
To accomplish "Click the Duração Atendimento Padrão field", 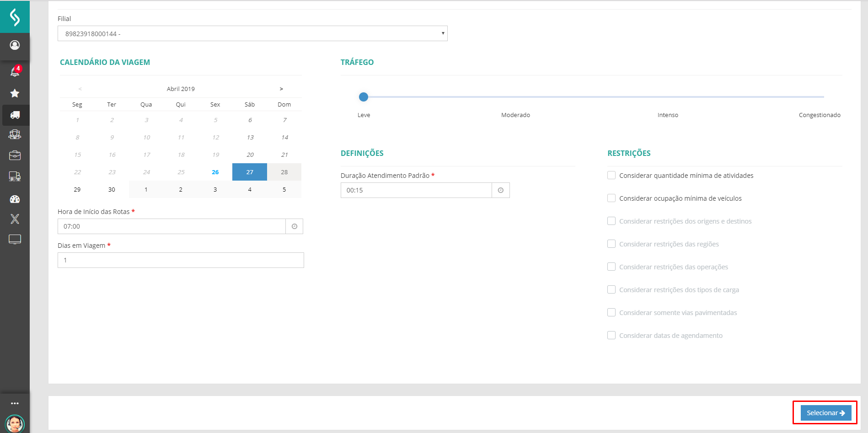I will pyautogui.click(x=416, y=190).
